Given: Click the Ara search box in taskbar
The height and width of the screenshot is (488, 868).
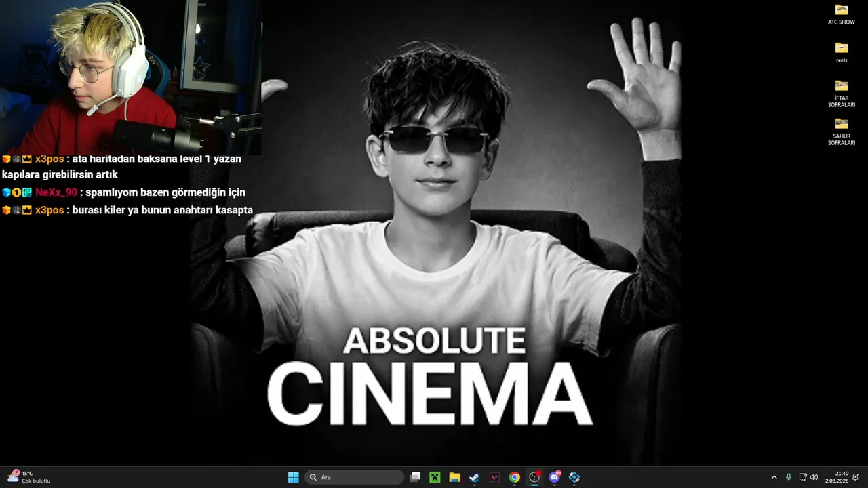Looking at the screenshot, I should 354,477.
